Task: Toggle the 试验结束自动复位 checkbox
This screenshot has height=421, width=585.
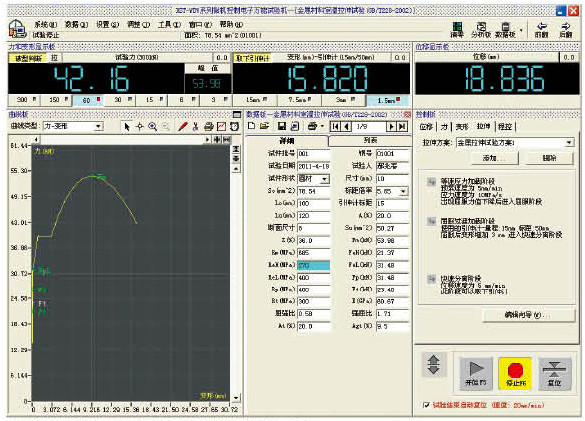Action: click(x=426, y=405)
